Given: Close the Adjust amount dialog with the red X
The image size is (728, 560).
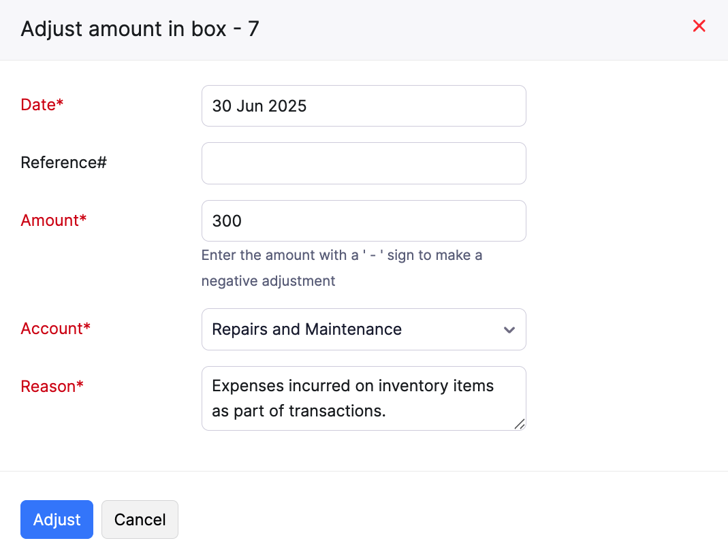Looking at the screenshot, I should [699, 27].
